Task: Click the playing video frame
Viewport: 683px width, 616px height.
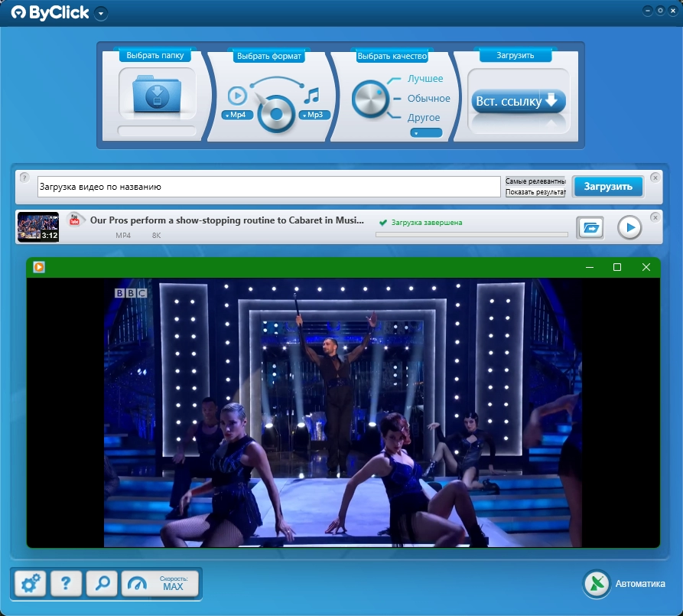Action: click(343, 412)
